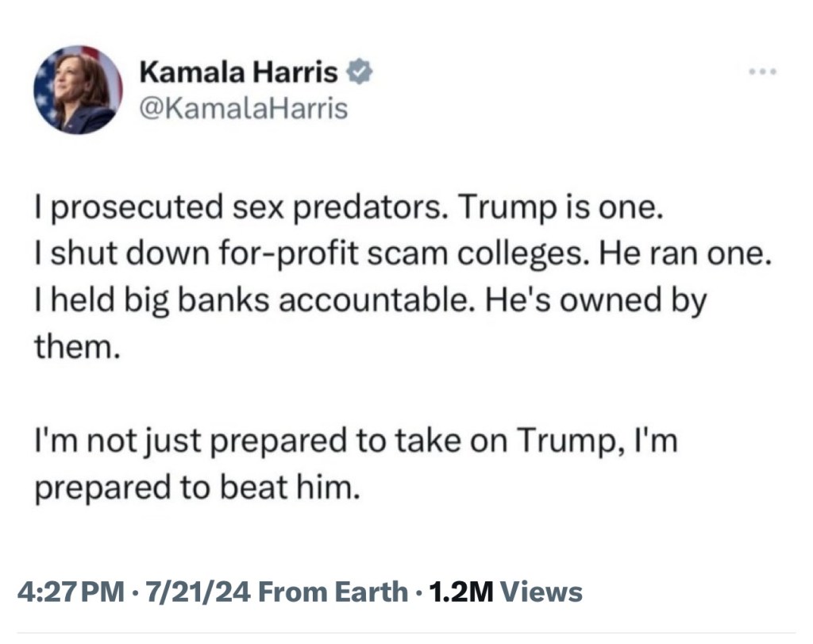Click the 1.2M view count number
Viewport: 813px width, 644px height.
click(461, 592)
